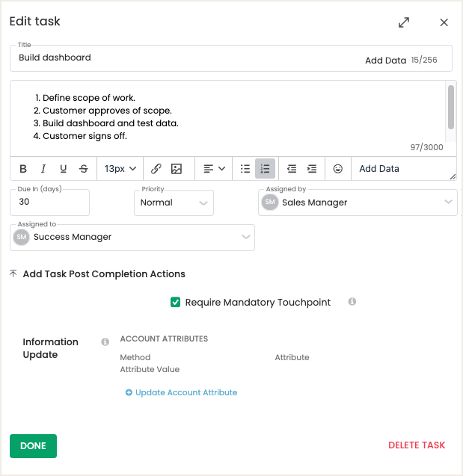Insert an image into the description

pos(177,168)
